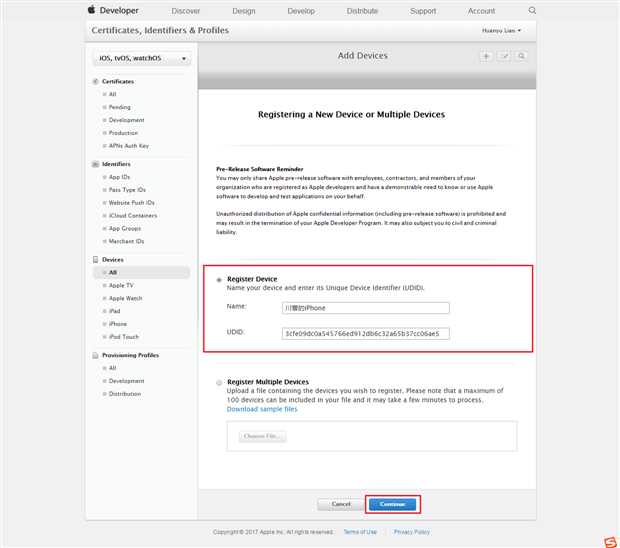This screenshot has width=620, height=548.
Task: Click the Devices section icon
Action: [95, 259]
